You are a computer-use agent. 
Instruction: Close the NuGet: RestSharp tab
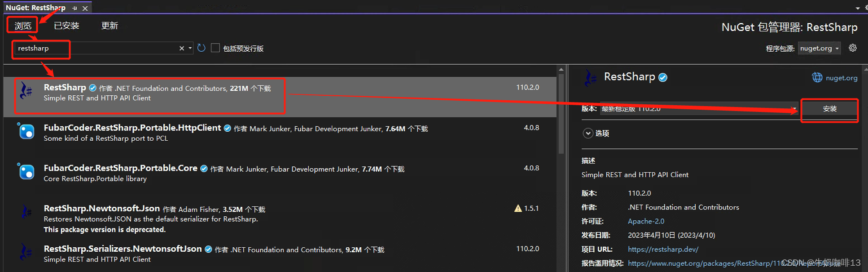pos(85,8)
